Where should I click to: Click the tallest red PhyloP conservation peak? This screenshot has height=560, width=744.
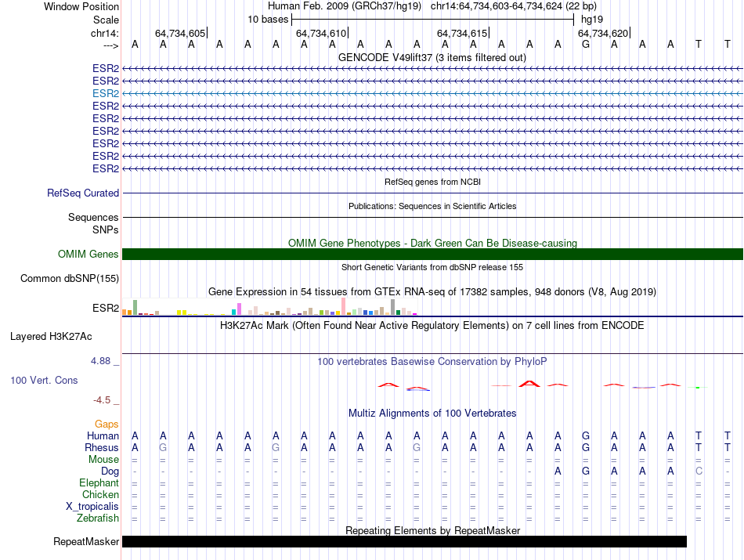tap(529, 384)
